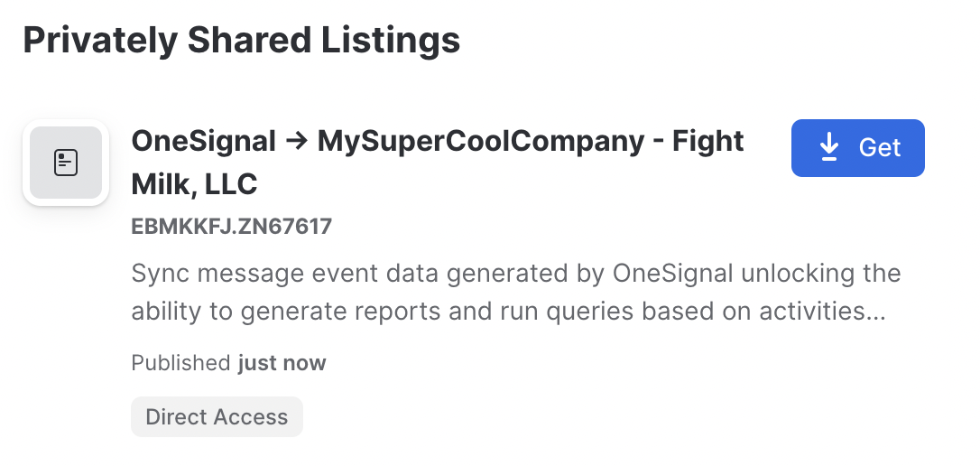The image size is (980, 466).
Task: Click the listing document icon thumbnail
Action: (x=66, y=163)
